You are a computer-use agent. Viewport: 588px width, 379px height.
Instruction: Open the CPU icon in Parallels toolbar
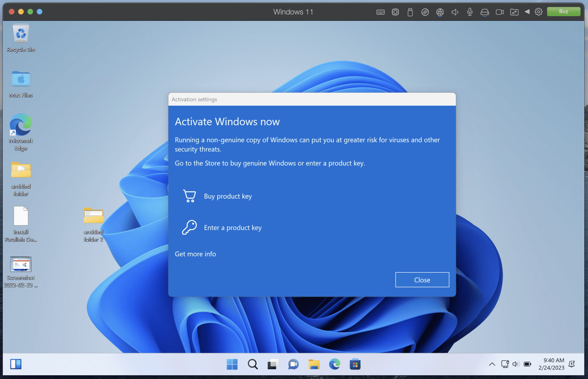[x=395, y=12]
